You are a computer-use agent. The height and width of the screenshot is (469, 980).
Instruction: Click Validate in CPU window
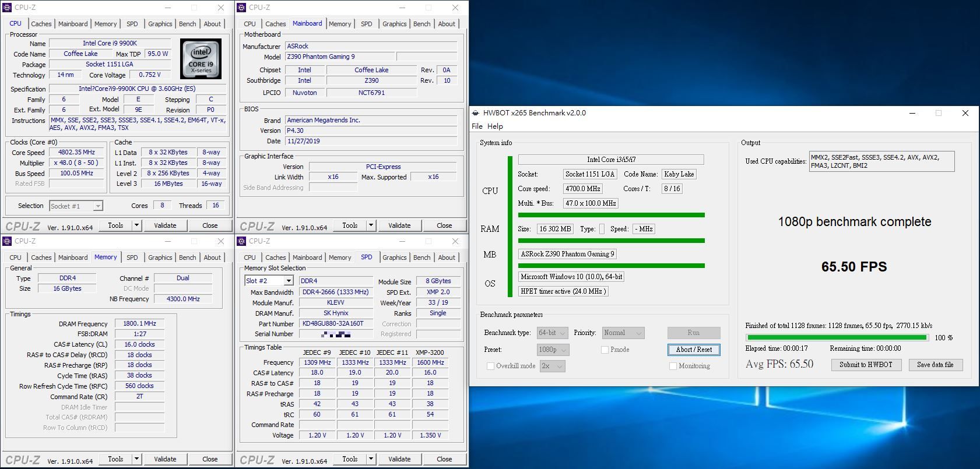coord(165,225)
